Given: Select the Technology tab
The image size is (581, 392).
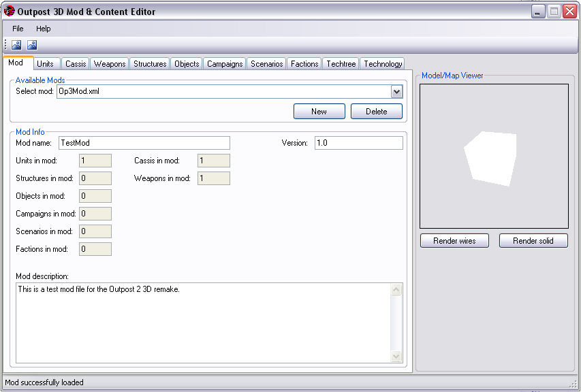Looking at the screenshot, I should click(x=383, y=64).
